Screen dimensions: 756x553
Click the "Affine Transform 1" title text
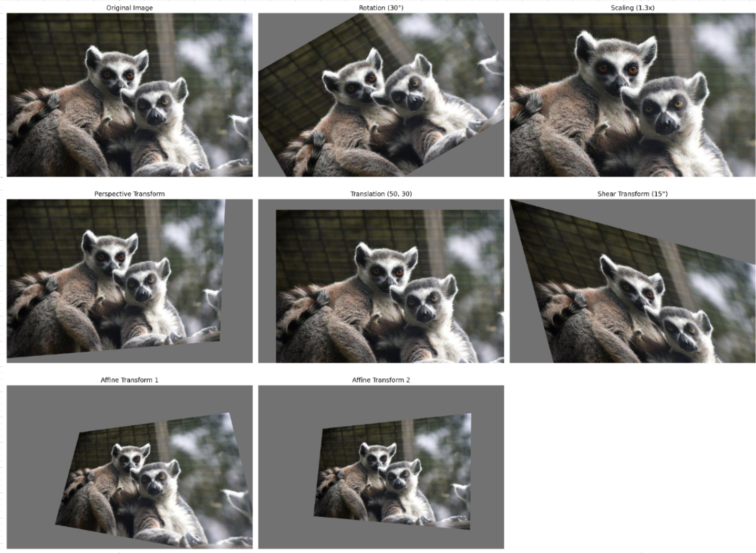point(130,380)
